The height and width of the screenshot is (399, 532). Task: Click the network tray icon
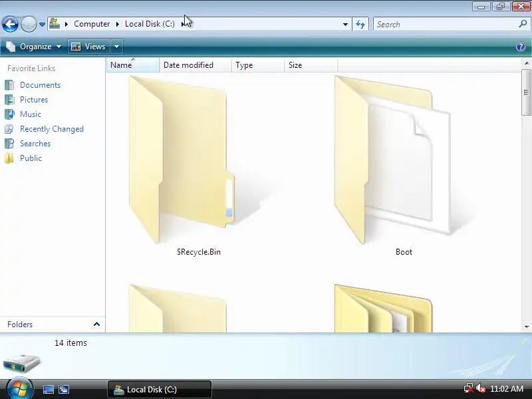(x=469, y=388)
